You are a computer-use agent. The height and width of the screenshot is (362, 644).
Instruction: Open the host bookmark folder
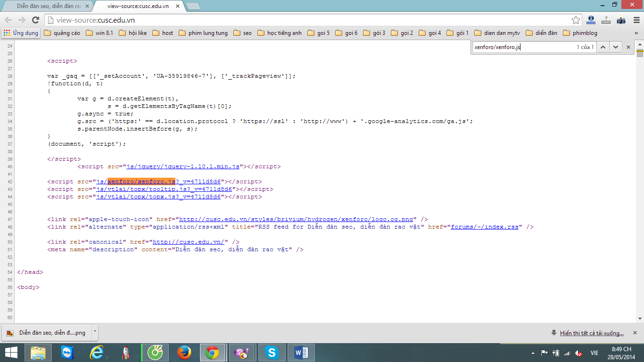pyautogui.click(x=163, y=33)
